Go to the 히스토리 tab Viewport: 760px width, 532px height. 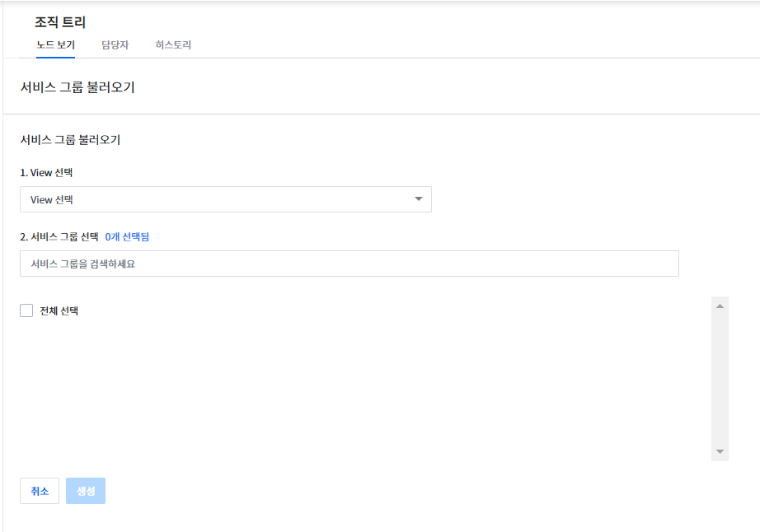click(x=173, y=45)
